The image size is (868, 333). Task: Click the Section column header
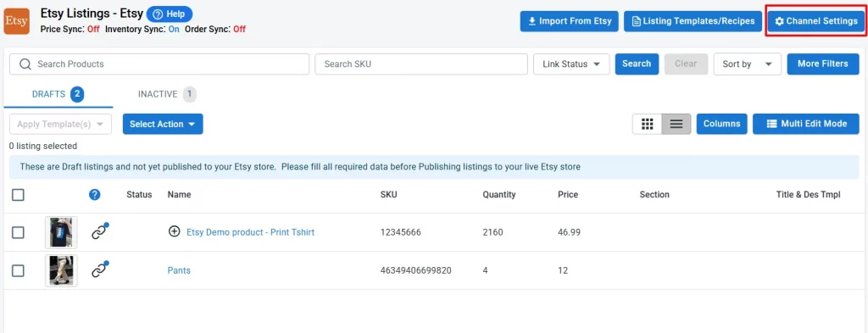point(654,195)
